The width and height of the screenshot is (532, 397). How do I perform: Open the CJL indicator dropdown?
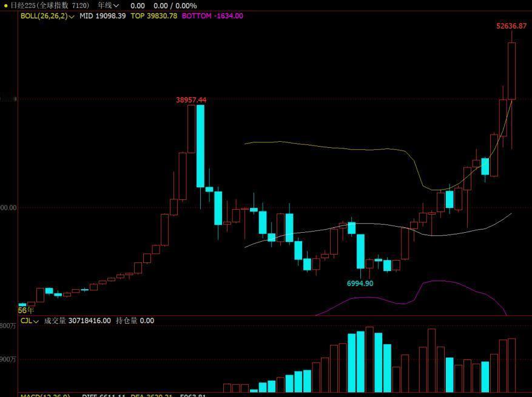[30, 321]
